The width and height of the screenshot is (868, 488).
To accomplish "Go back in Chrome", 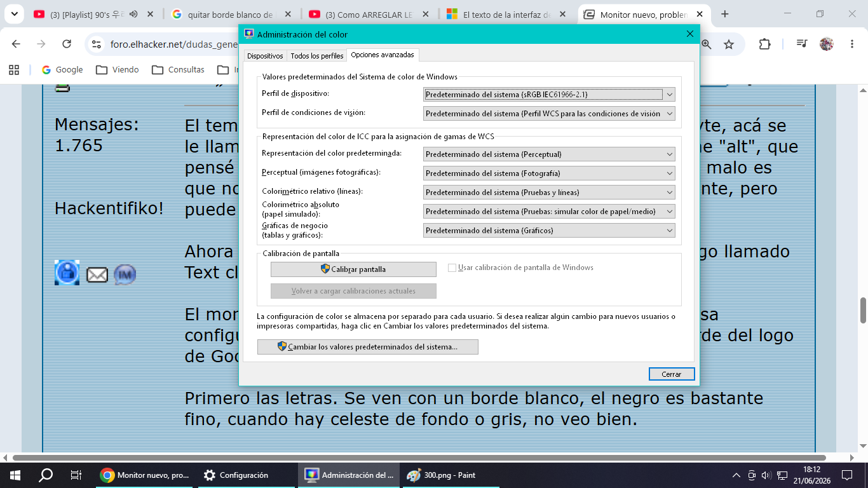I will (x=17, y=44).
